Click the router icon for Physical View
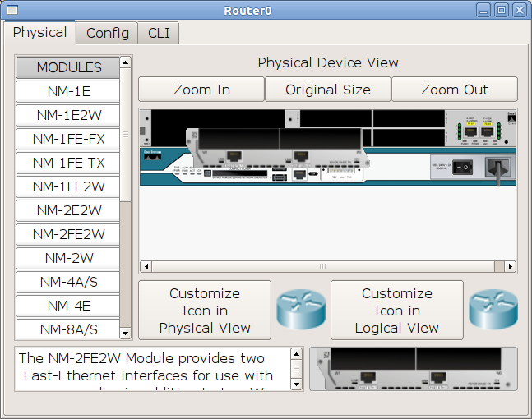Screen dimensions: 532x419 [301, 310]
